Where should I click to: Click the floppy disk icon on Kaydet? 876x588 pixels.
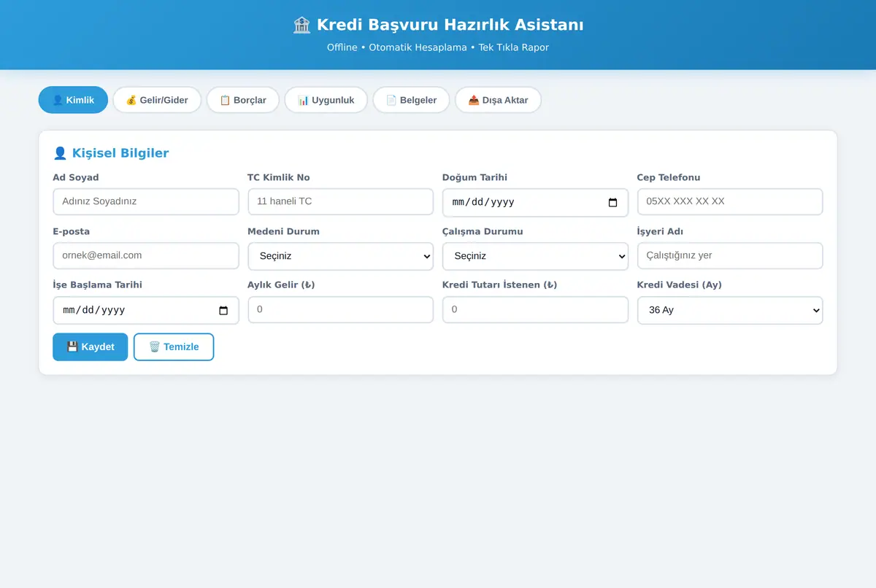click(72, 347)
